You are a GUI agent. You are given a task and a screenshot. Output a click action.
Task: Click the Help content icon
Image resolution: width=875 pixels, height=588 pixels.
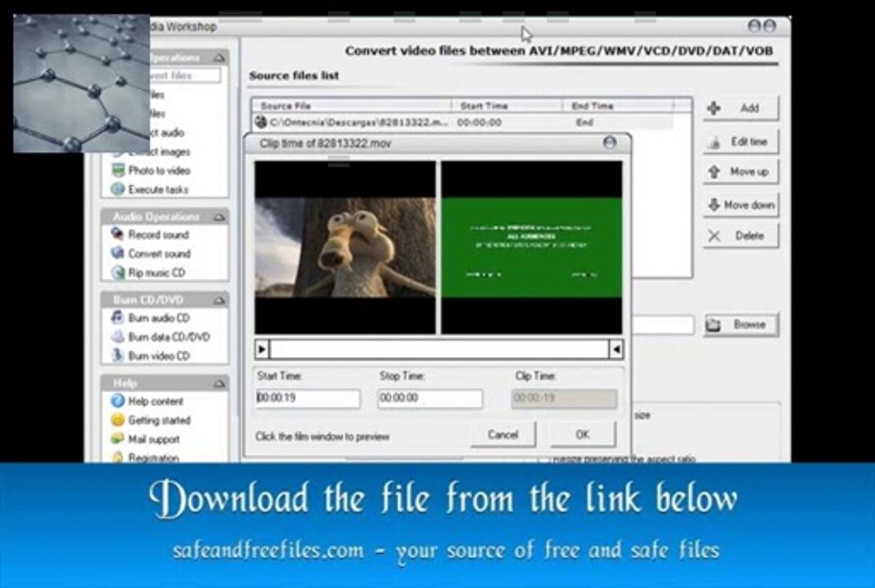coord(118,400)
